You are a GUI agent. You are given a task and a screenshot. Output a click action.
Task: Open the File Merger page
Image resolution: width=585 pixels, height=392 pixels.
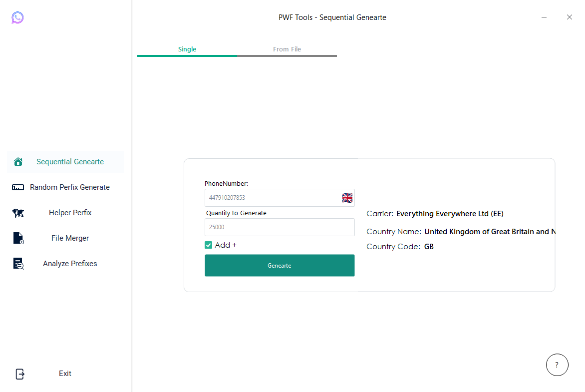click(x=70, y=238)
